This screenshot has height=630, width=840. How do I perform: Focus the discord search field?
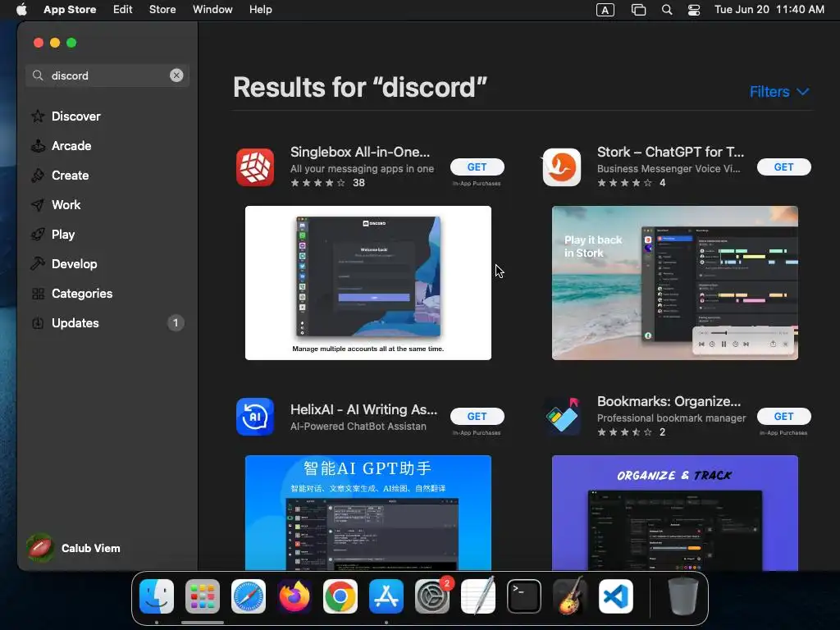click(x=107, y=75)
